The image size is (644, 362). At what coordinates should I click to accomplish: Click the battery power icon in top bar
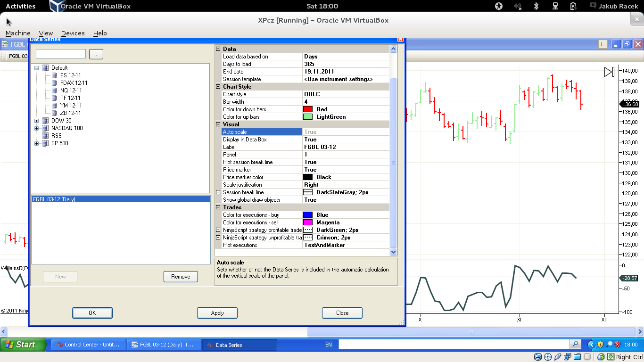(573, 6)
